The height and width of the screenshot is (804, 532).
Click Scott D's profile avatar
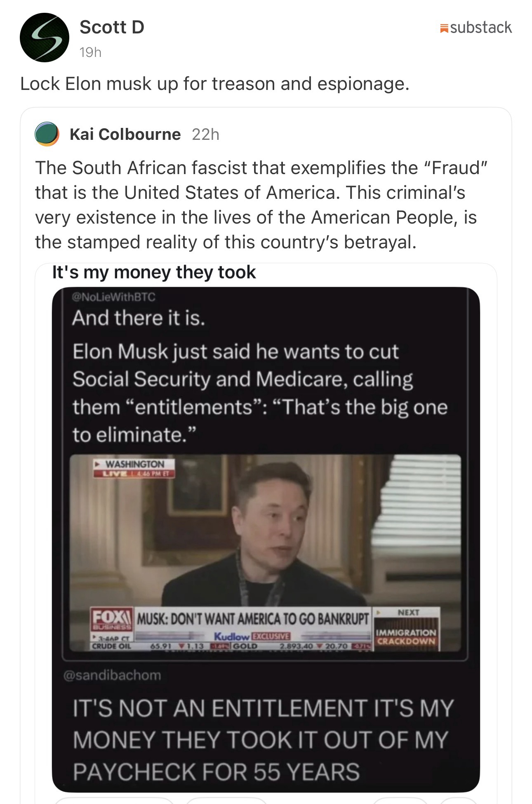[x=44, y=38]
